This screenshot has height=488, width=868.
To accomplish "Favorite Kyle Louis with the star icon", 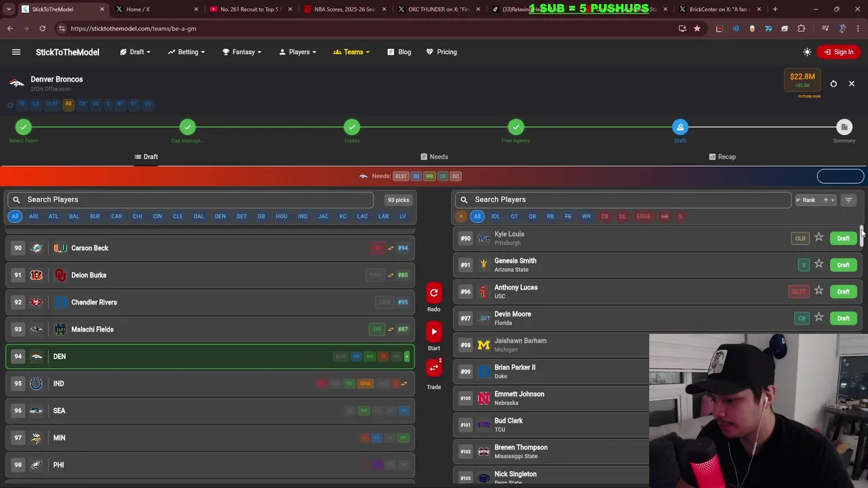I will tap(818, 238).
